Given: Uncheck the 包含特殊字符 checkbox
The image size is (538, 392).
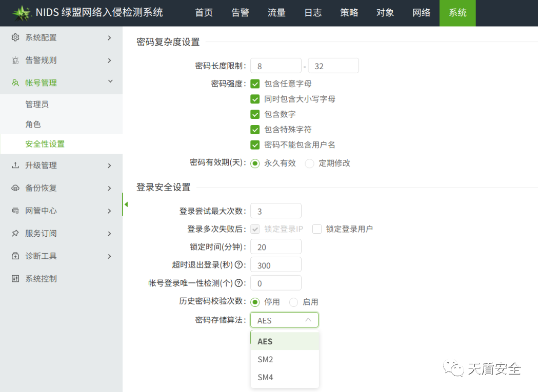Looking at the screenshot, I should 255,130.
